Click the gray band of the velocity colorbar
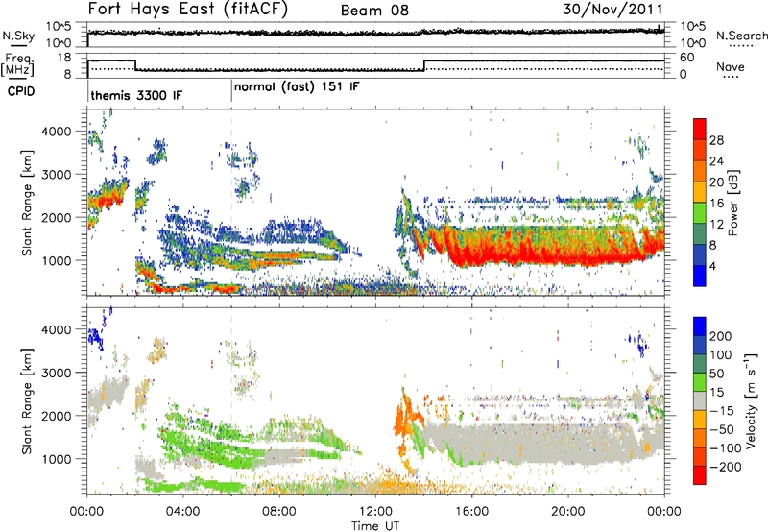Image resolution: width=768 pixels, height=532 pixels. [700, 400]
